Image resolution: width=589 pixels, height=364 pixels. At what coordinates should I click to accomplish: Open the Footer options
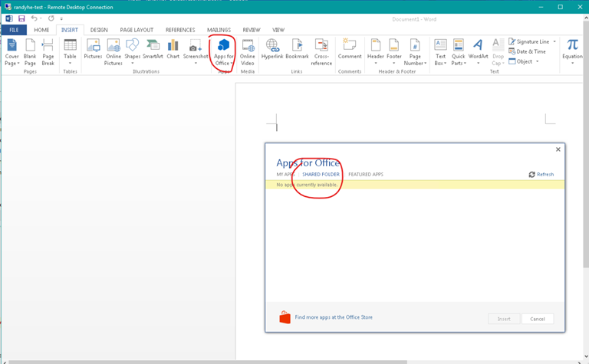[393, 51]
